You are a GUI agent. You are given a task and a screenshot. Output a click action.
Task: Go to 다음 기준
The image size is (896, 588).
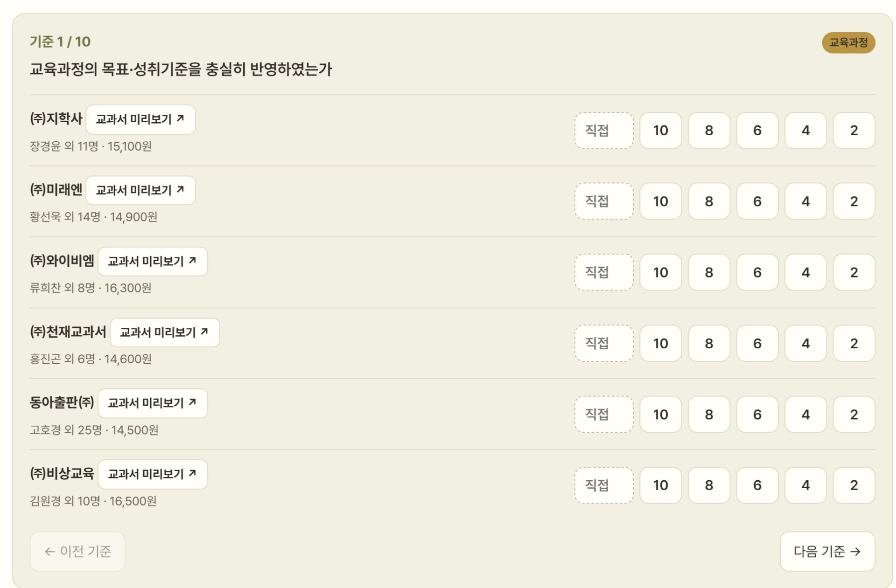[x=827, y=552]
